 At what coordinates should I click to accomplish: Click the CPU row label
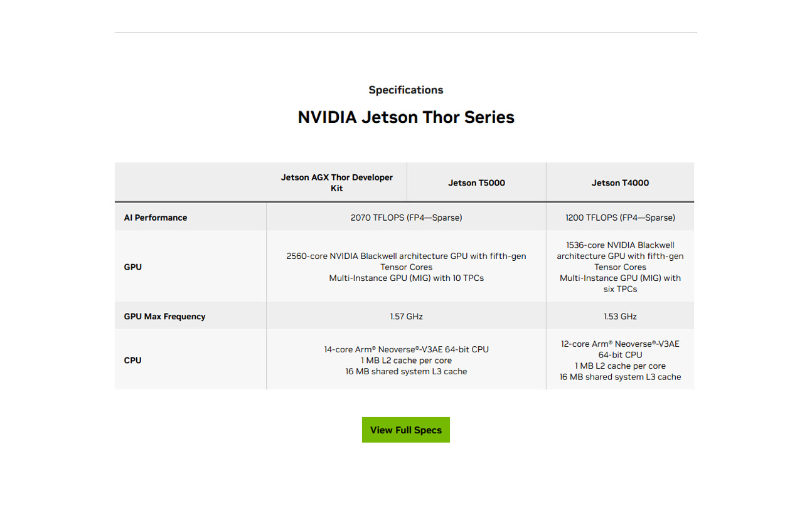(132, 361)
